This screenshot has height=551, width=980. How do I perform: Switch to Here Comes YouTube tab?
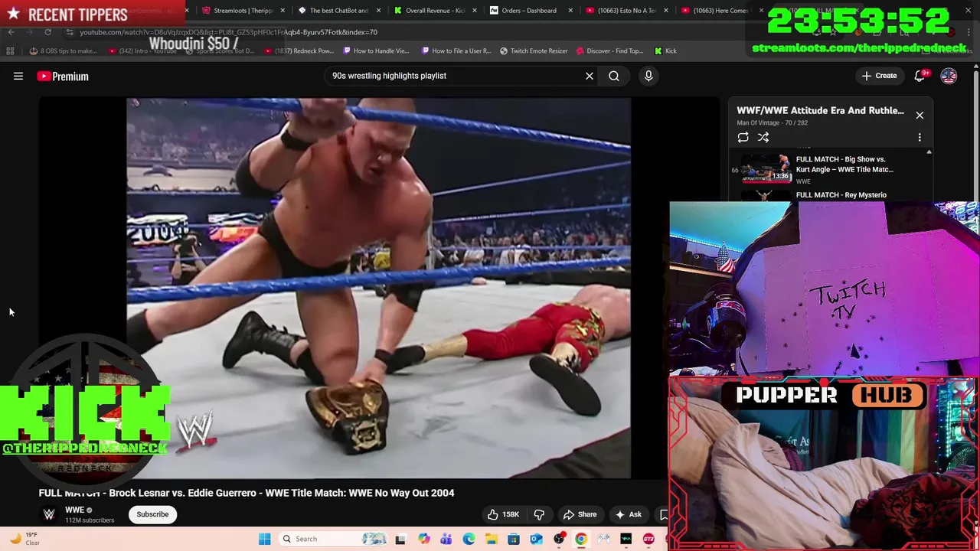point(720,11)
